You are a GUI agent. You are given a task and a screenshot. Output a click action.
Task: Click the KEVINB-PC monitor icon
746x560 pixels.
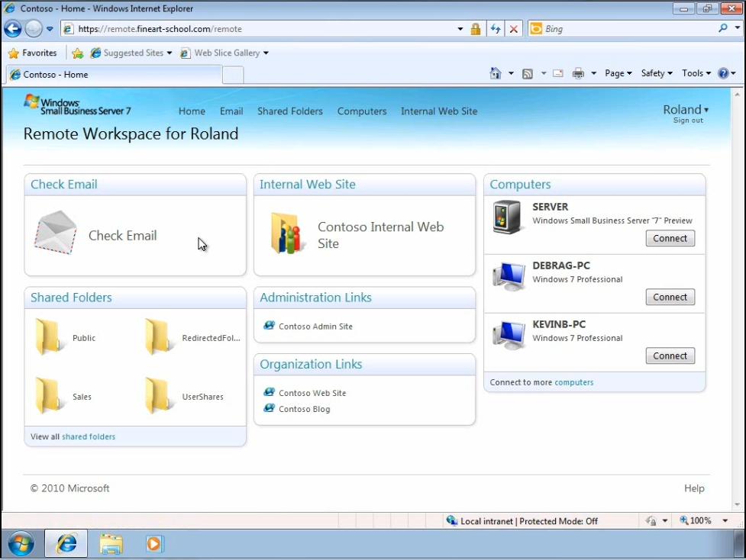click(x=509, y=335)
